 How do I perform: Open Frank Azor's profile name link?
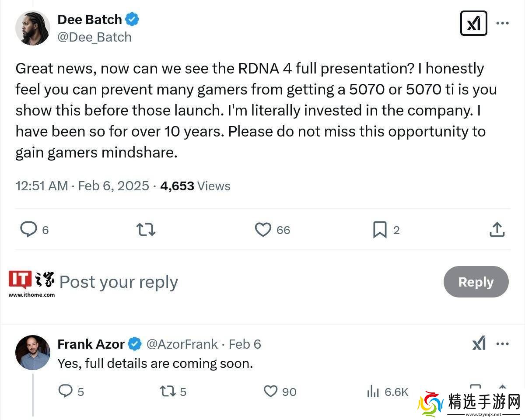tap(91, 344)
